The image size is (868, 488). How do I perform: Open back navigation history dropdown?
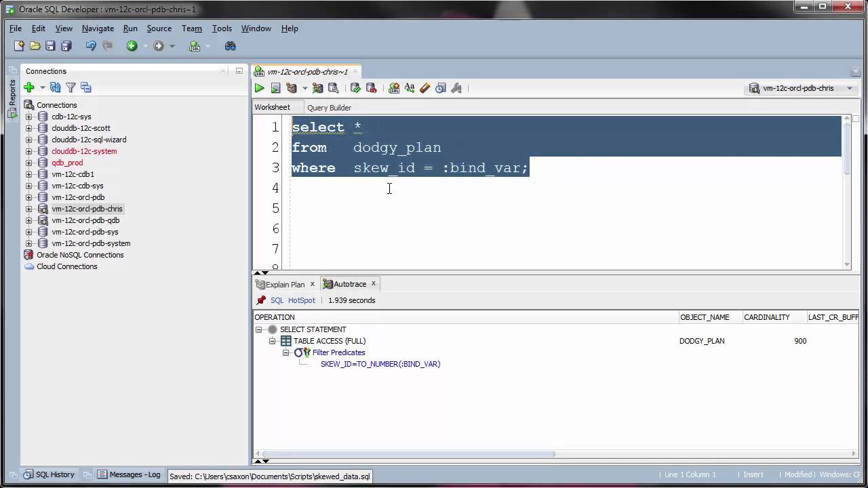[x=144, y=46]
